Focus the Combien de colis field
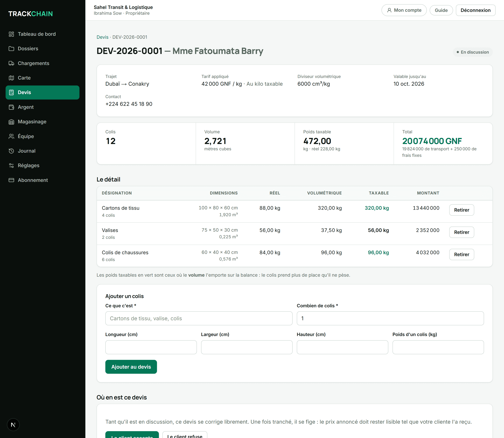The image size is (504, 438). pyautogui.click(x=390, y=318)
